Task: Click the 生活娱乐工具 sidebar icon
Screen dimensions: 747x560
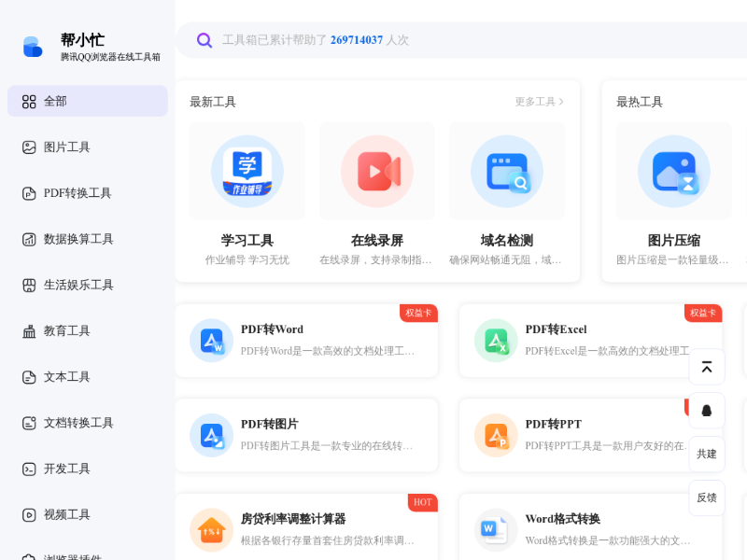Action: pyautogui.click(x=29, y=286)
